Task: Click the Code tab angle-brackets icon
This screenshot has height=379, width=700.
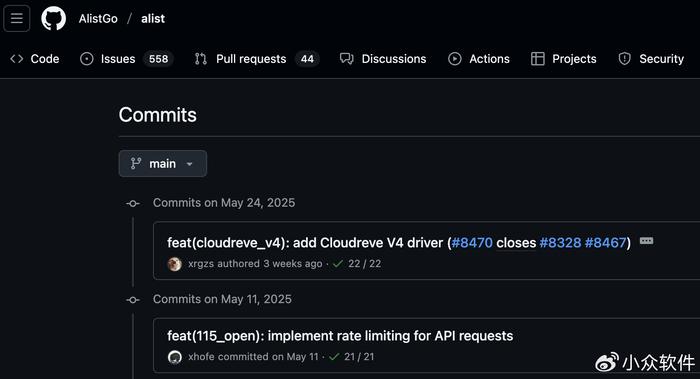Action: click(x=17, y=59)
